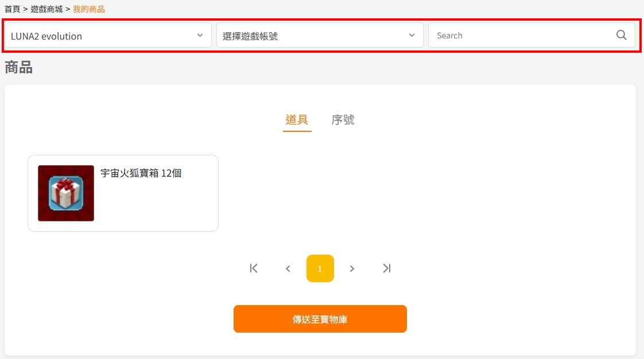Screen dimensions: 644x359
Task: Switch to the 道具 tab
Action: tap(297, 120)
